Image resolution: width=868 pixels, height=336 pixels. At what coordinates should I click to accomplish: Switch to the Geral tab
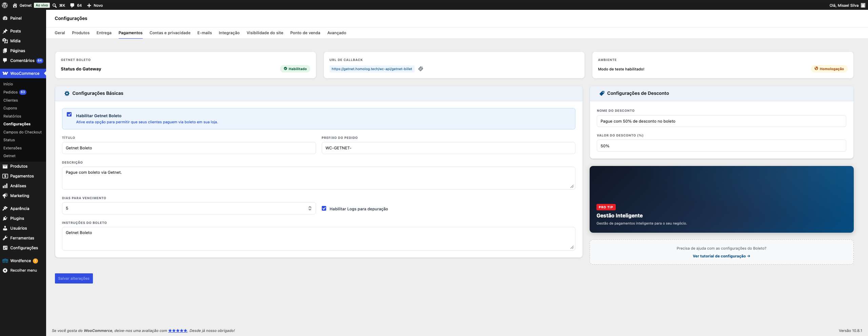click(60, 33)
